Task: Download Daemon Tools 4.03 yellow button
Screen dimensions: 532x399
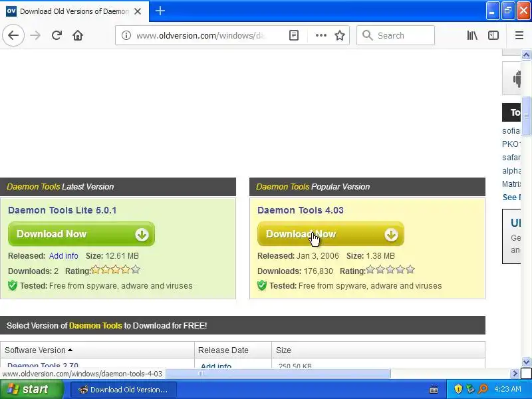Action: 331,234
